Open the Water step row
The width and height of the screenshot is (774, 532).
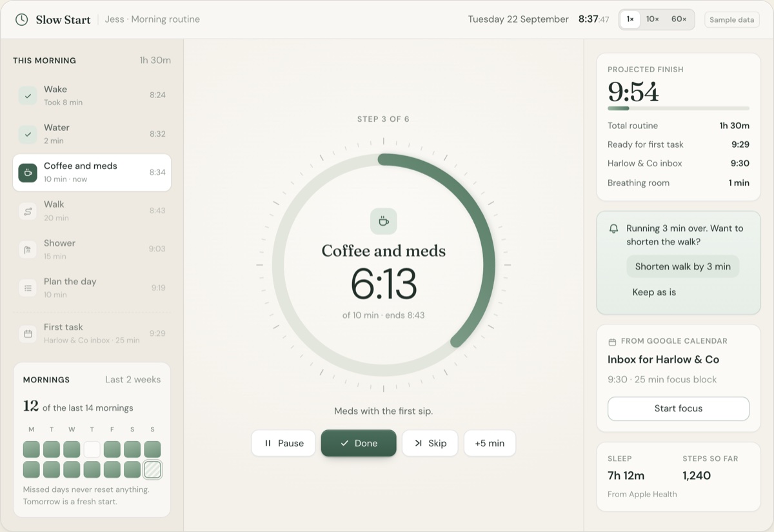pos(92,134)
